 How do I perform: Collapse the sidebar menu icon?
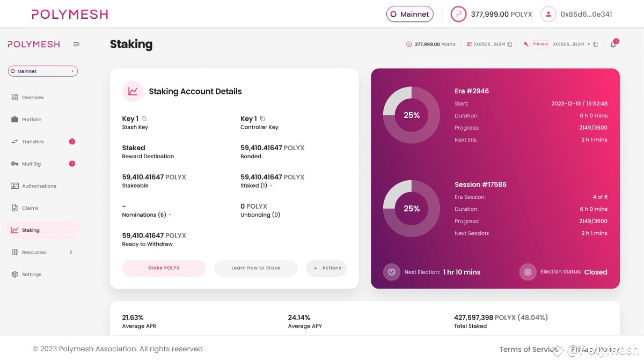click(x=76, y=45)
